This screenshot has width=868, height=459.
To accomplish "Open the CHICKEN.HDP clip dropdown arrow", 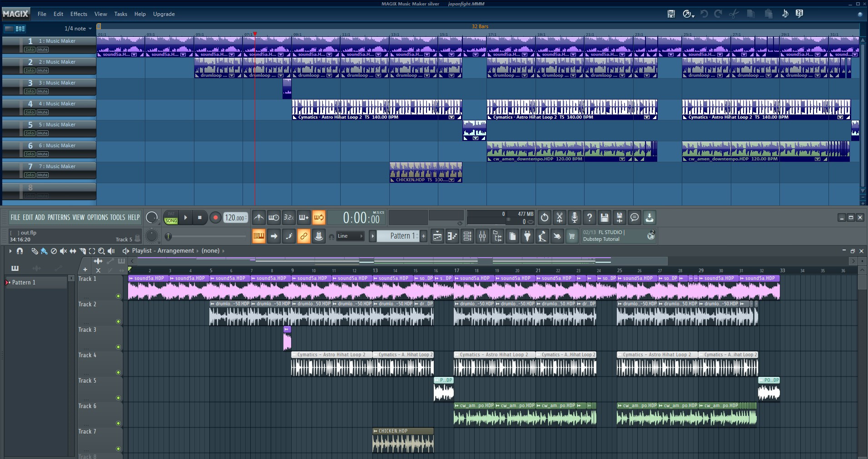I will tap(451, 180).
